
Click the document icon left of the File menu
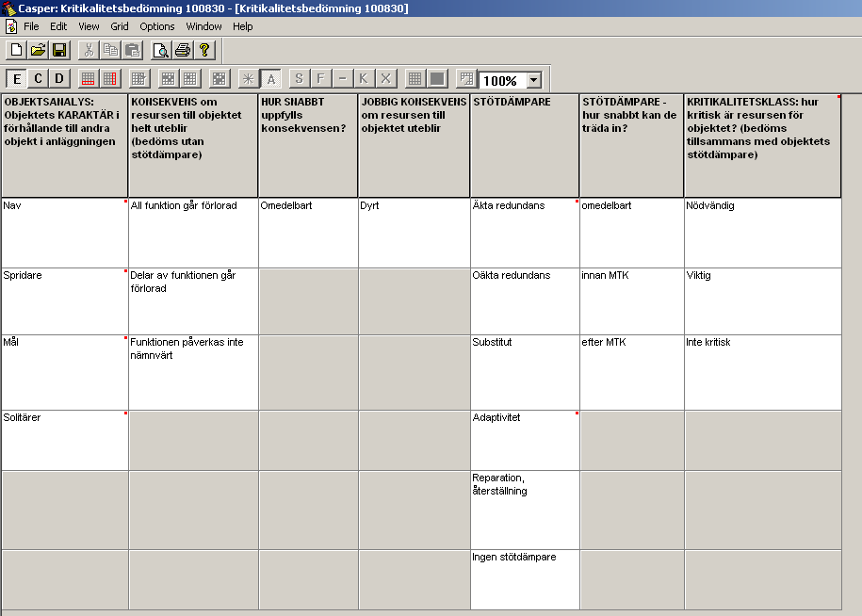[x=11, y=26]
